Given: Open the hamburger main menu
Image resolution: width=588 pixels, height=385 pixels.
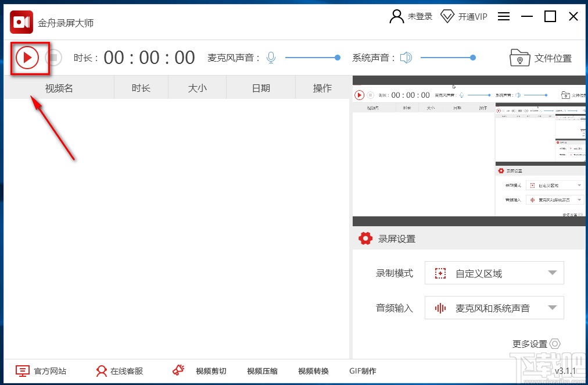Looking at the screenshot, I should click(504, 16).
